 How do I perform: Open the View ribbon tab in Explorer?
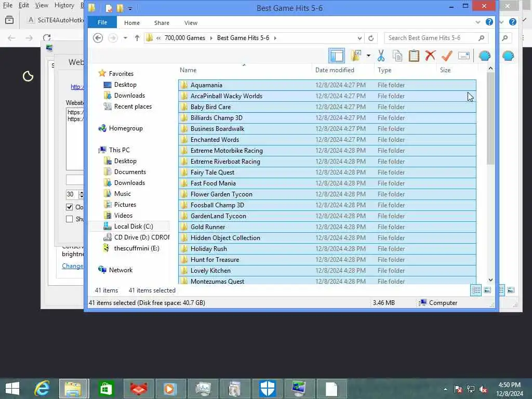(191, 23)
